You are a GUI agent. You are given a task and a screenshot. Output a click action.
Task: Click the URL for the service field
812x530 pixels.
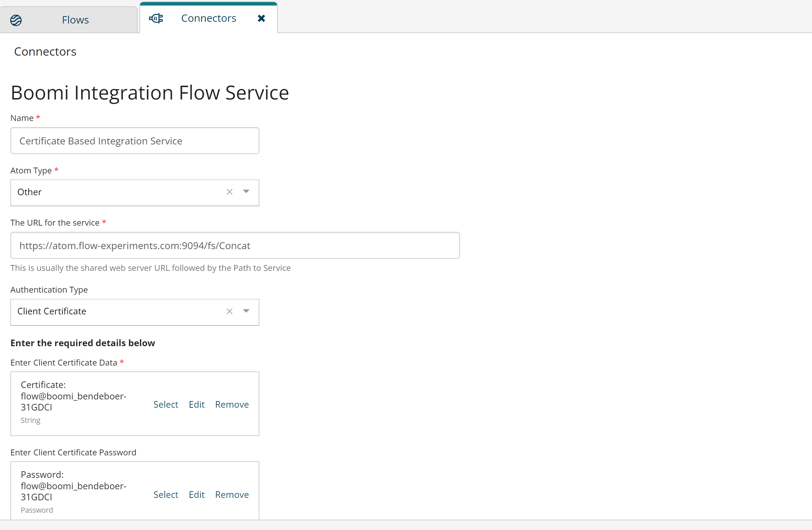[235, 245]
